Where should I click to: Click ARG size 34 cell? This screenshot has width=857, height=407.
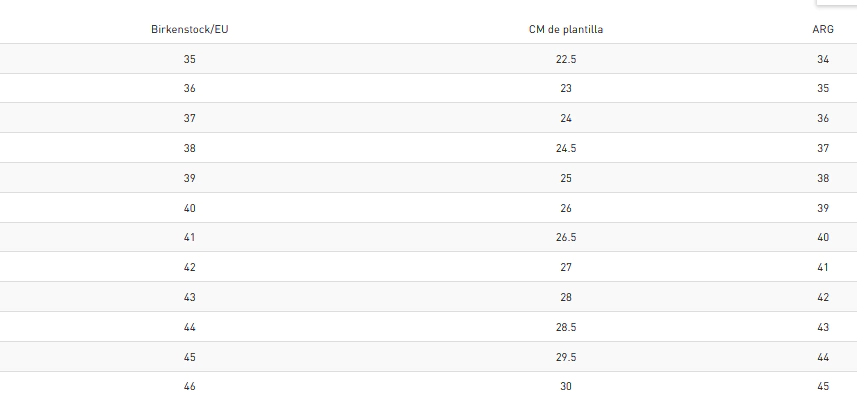tap(823, 59)
